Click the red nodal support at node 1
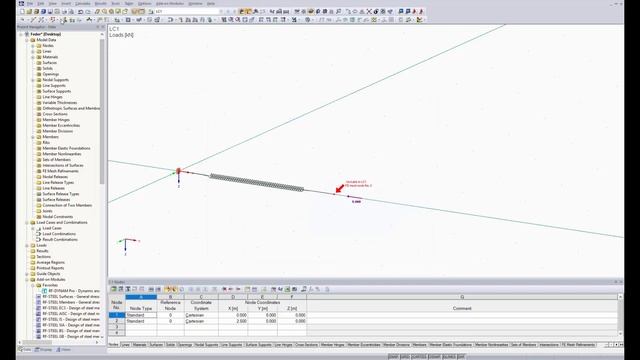 point(178,171)
